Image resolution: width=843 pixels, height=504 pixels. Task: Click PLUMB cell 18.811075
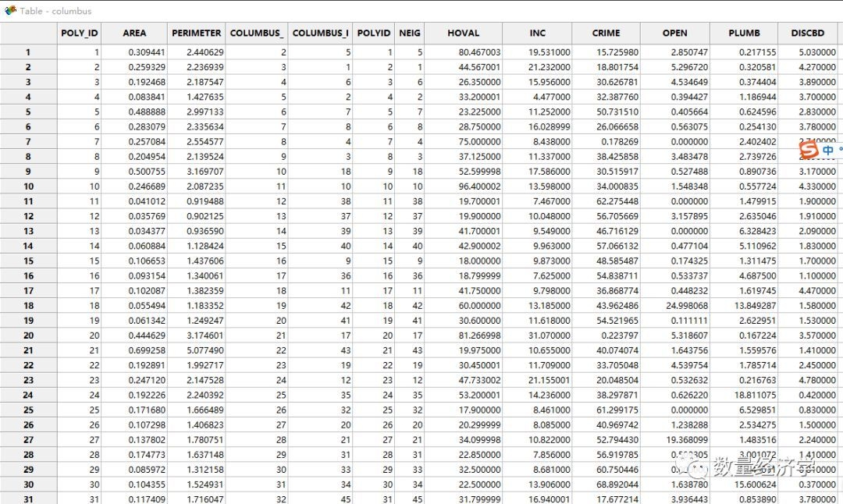click(x=744, y=395)
